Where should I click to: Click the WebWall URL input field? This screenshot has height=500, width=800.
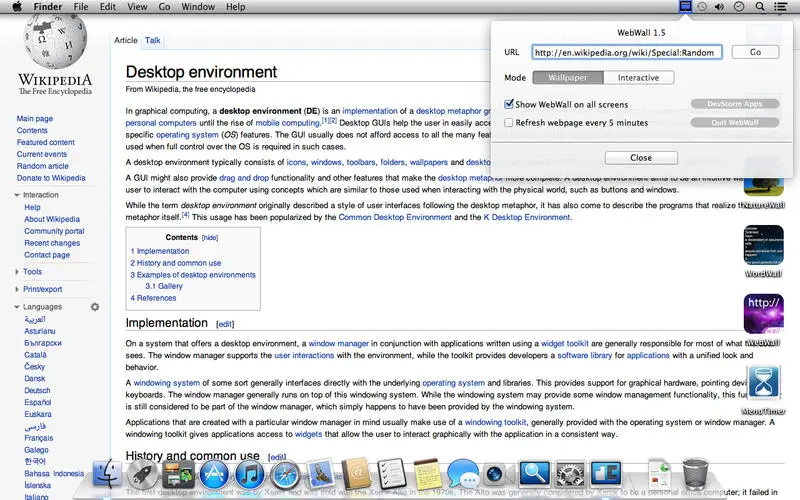click(x=627, y=52)
